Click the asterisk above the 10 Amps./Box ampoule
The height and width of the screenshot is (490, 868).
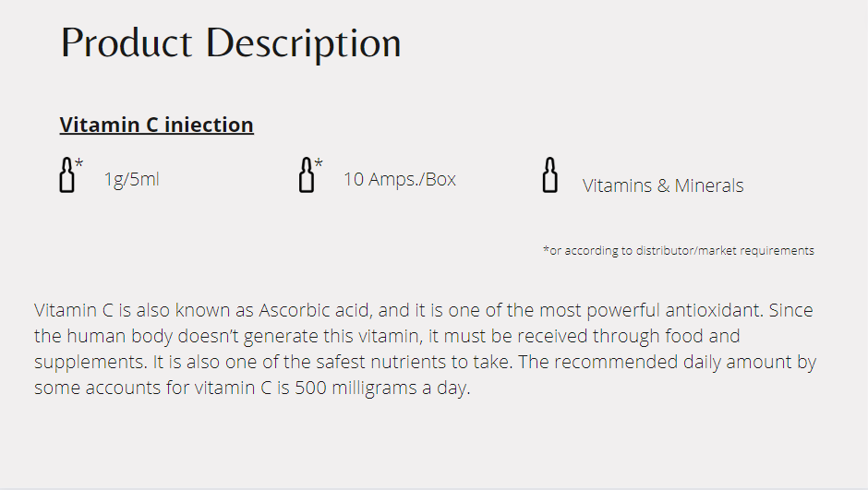click(x=319, y=163)
